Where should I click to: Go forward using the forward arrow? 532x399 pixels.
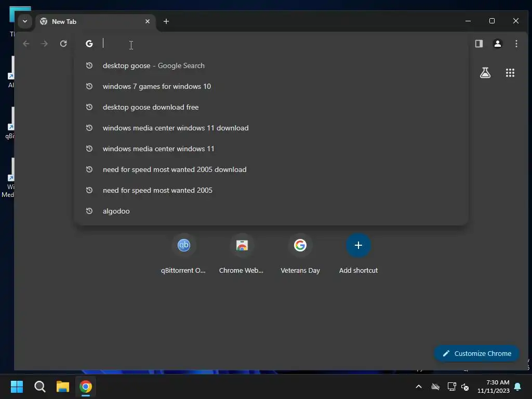(45, 44)
